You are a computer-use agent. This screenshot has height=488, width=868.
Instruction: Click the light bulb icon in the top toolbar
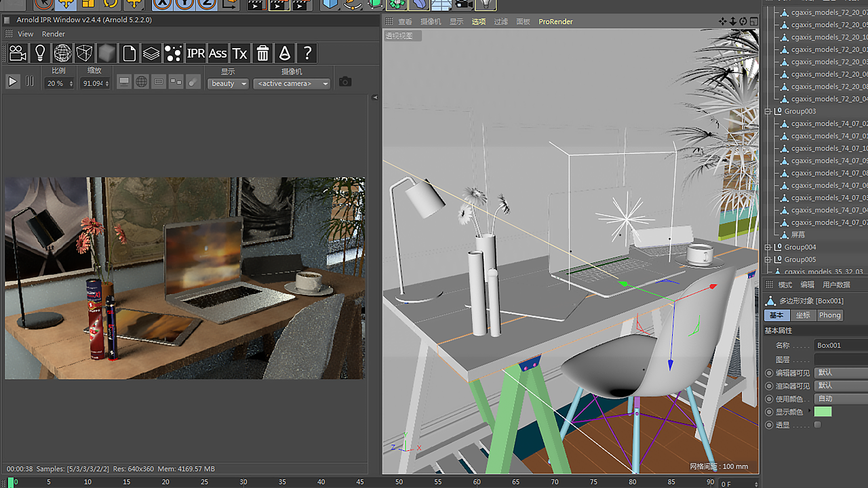click(x=485, y=4)
